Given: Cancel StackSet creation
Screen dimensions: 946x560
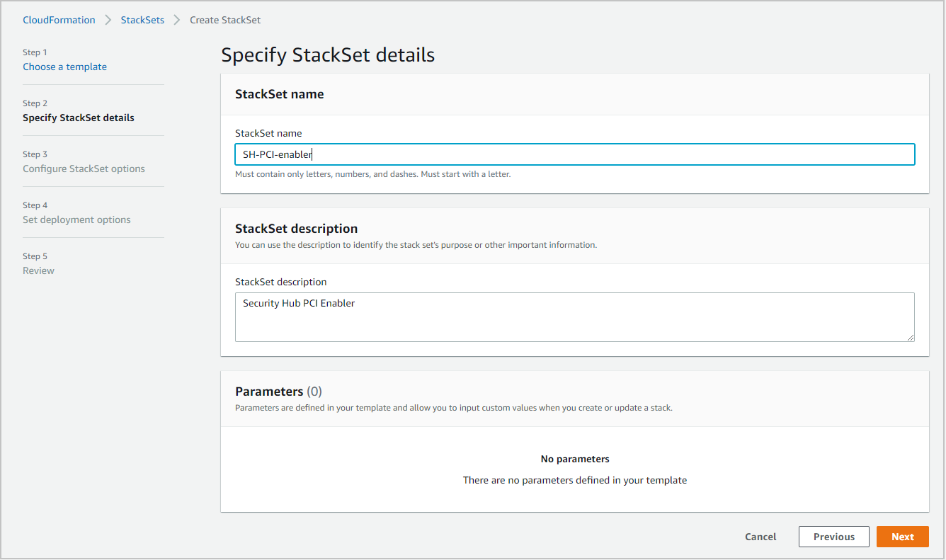Looking at the screenshot, I should [x=760, y=537].
